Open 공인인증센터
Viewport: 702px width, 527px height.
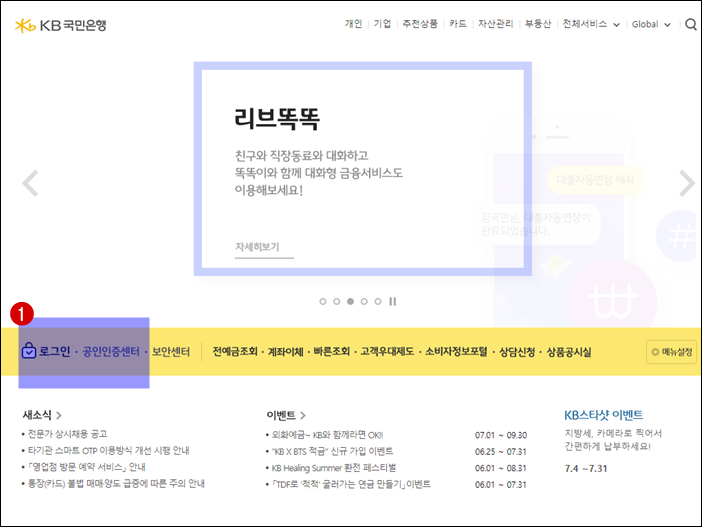(111, 351)
